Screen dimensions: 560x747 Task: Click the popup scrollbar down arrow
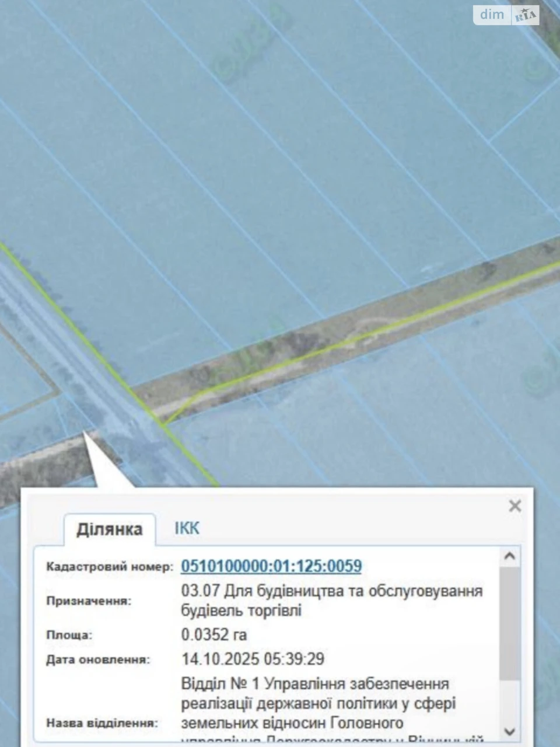tap(509, 731)
